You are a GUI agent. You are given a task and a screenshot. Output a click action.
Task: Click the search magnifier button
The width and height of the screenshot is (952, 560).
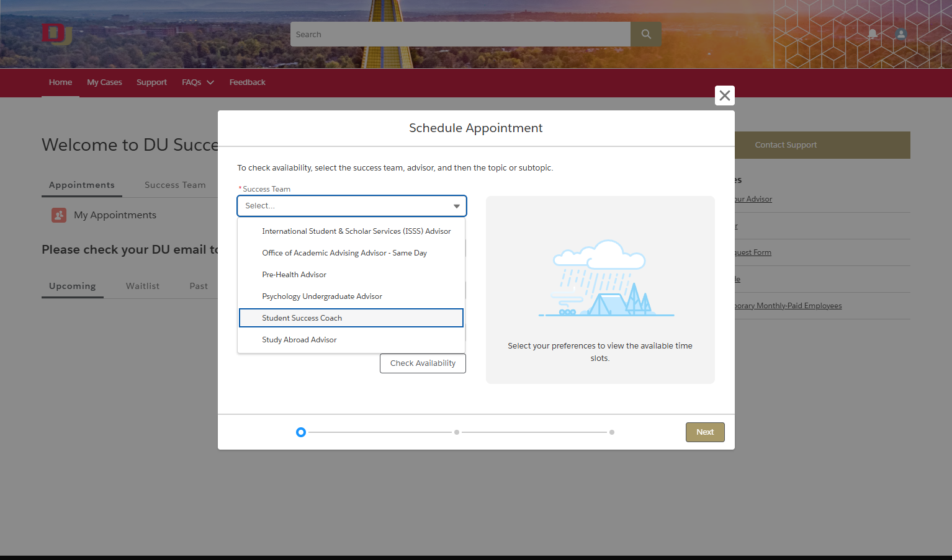(x=646, y=34)
